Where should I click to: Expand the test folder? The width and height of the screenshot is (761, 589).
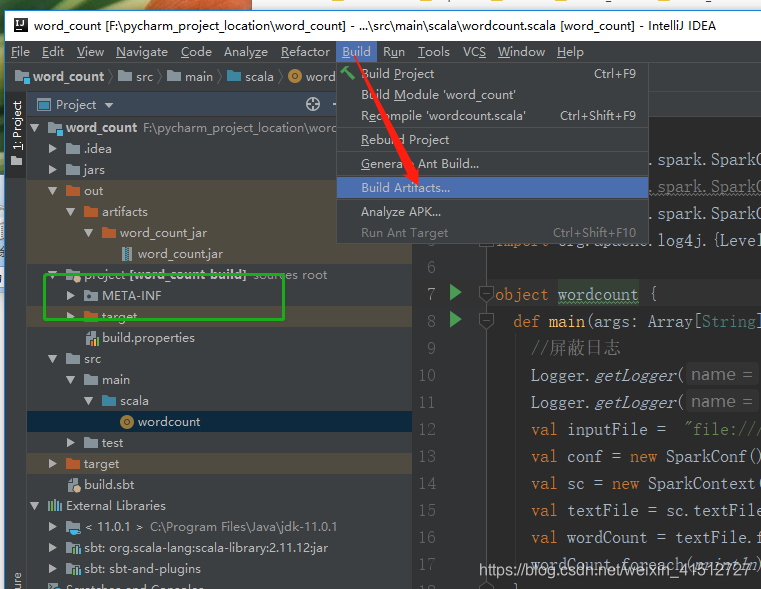pos(71,442)
